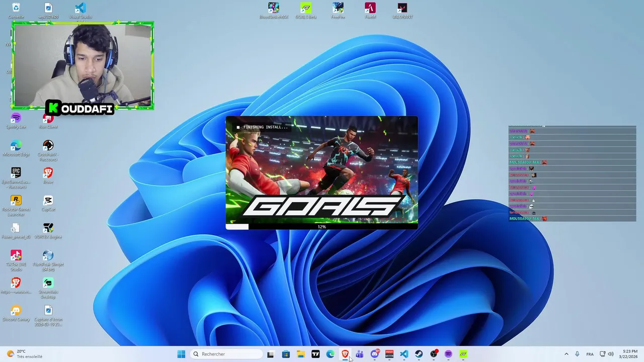Image resolution: width=644 pixels, height=362 pixels.
Task: Open Microsoft Teams from taskbar
Action: coord(360,354)
